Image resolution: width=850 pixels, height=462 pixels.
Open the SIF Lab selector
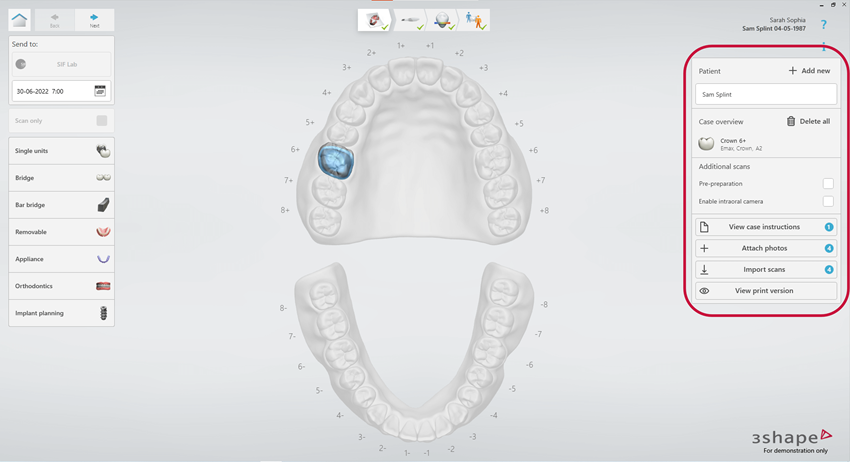click(x=61, y=64)
